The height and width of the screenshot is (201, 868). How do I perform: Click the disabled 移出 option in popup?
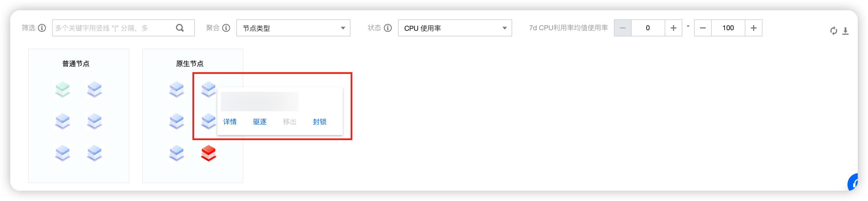pyautogui.click(x=289, y=122)
